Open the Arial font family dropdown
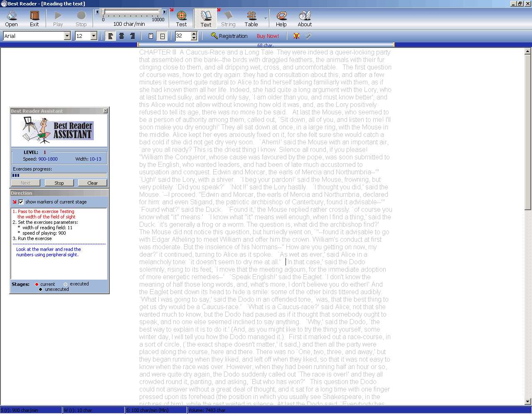The height and width of the screenshot is (414, 532). (x=67, y=36)
